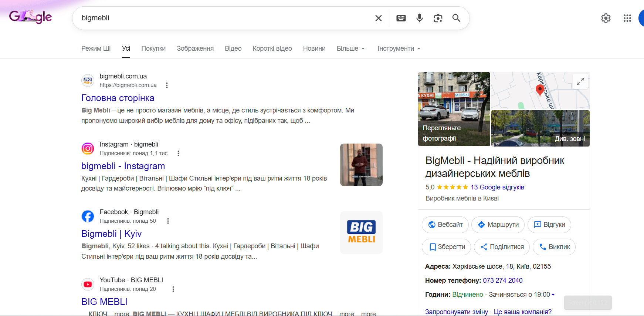Open the Відео tab
This screenshot has width=644, height=316.
click(233, 48)
